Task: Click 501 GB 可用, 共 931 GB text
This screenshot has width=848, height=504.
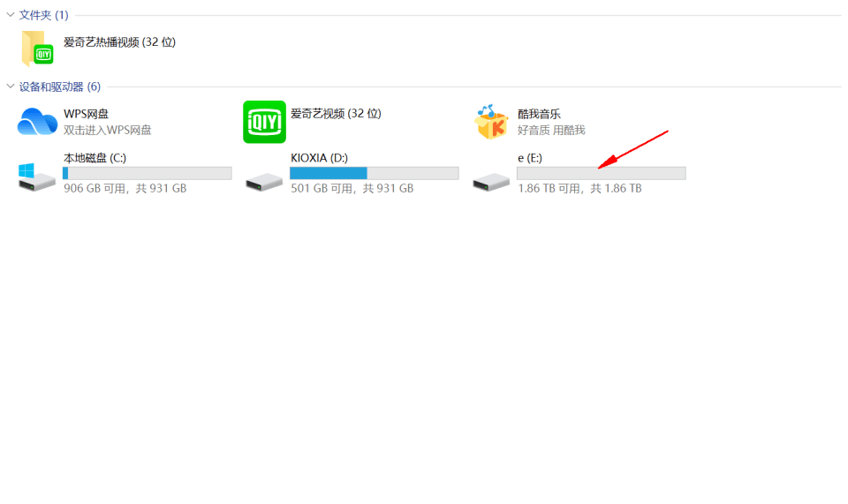Action: point(352,189)
